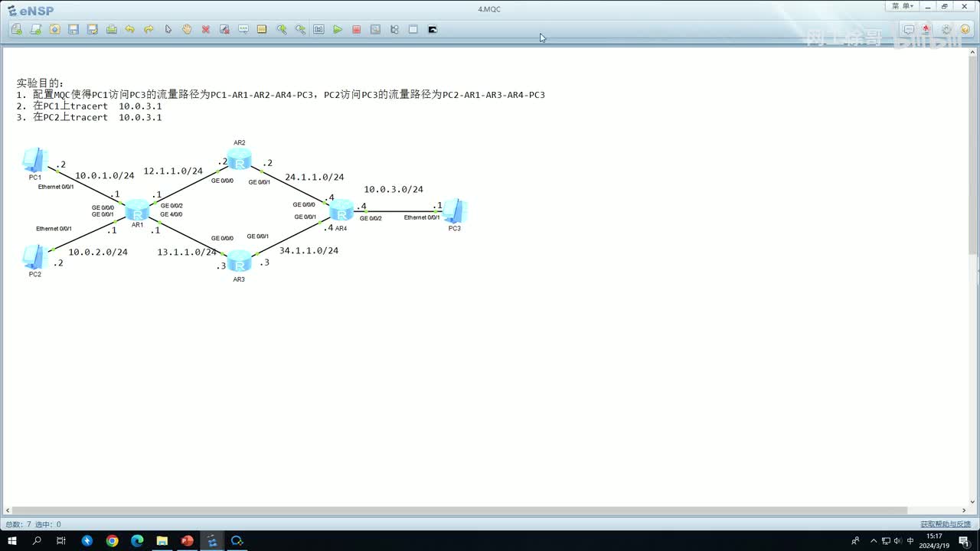Select the text note tool
Image resolution: width=980 pixels, height=551 pixels.
tap(243, 29)
